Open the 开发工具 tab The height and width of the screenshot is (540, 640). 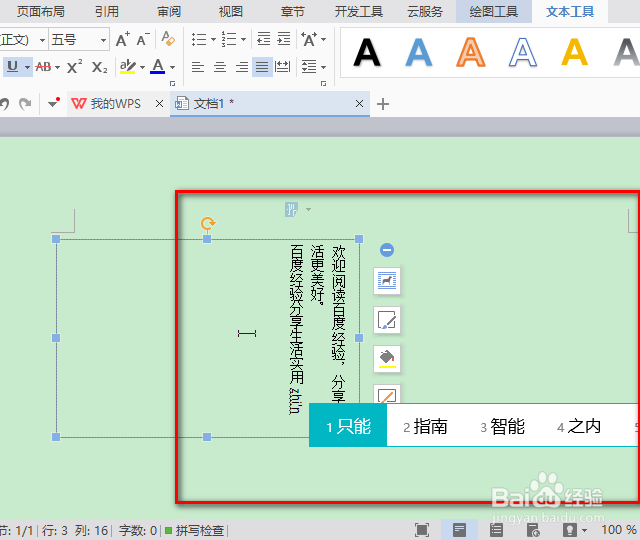coord(359,11)
